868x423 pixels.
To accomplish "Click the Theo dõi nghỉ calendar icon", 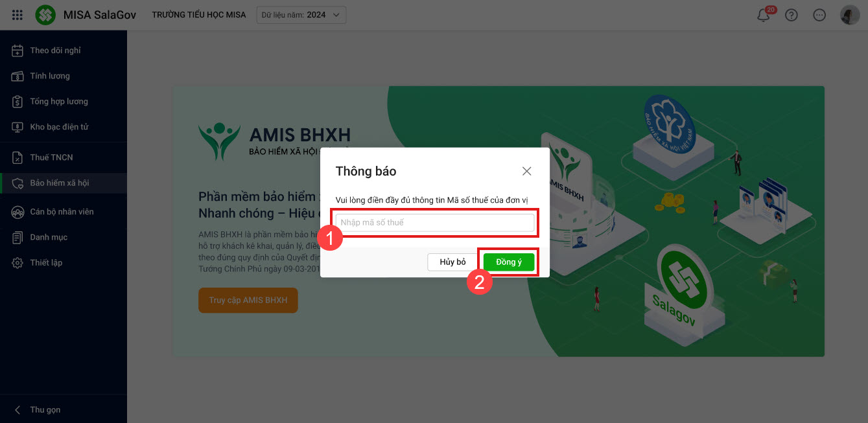I will click(x=18, y=51).
